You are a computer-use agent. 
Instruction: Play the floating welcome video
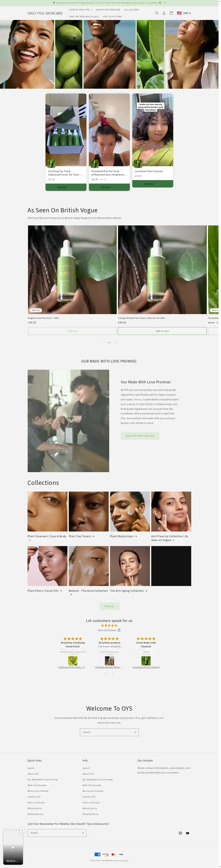click(13, 847)
